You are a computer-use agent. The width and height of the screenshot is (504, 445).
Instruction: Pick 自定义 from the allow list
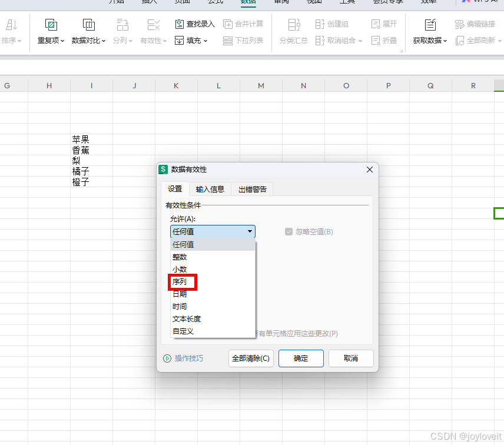coord(213,331)
